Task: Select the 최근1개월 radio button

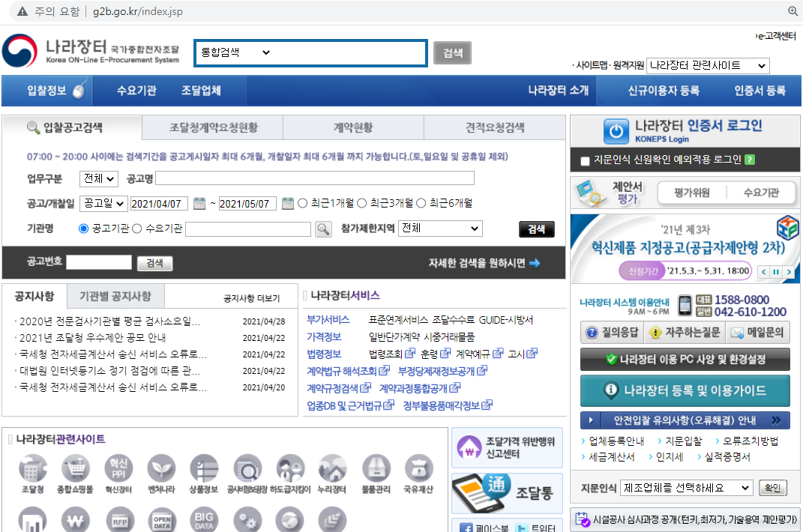Action: pyautogui.click(x=302, y=203)
